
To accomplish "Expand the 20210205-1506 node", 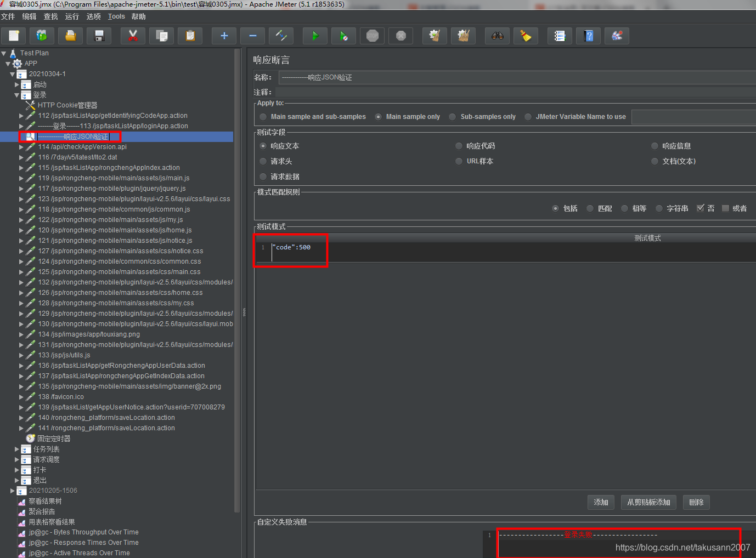I will (x=12, y=491).
